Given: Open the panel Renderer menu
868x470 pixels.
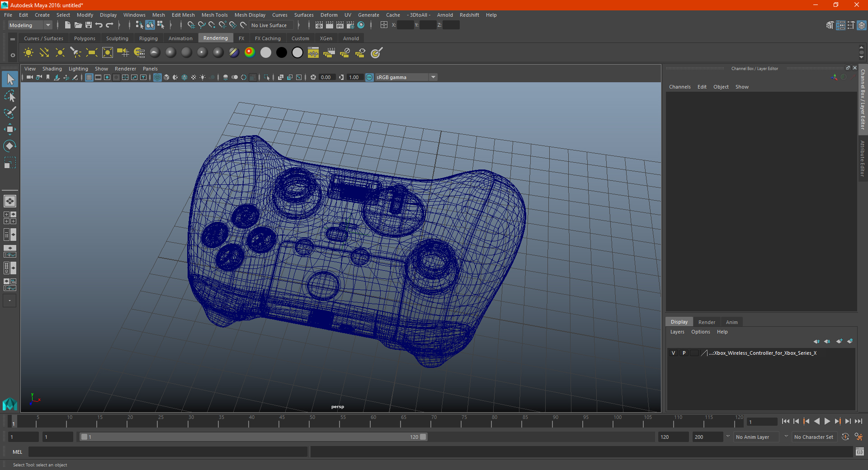Looking at the screenshot, I should tap(125, 69).
